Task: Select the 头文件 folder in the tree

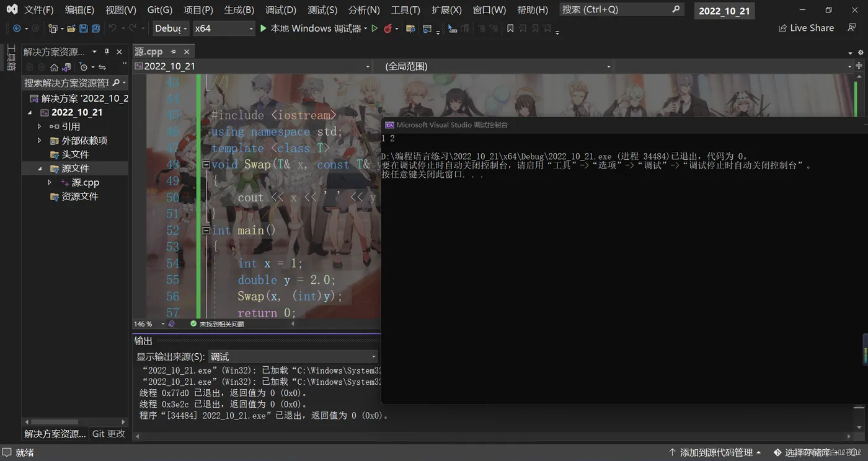Action: pyautogui.click(x=76, y=154)
